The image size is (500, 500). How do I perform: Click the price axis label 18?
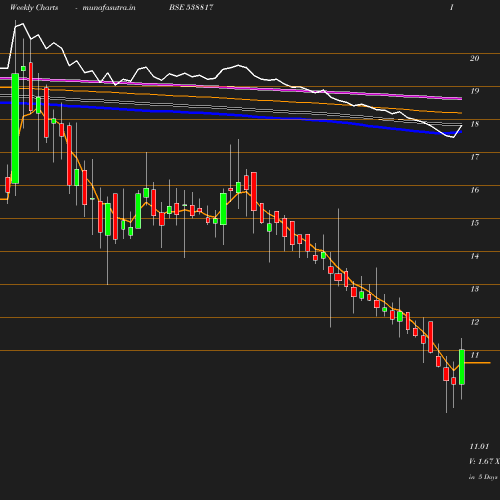click(x=475, y=124)
